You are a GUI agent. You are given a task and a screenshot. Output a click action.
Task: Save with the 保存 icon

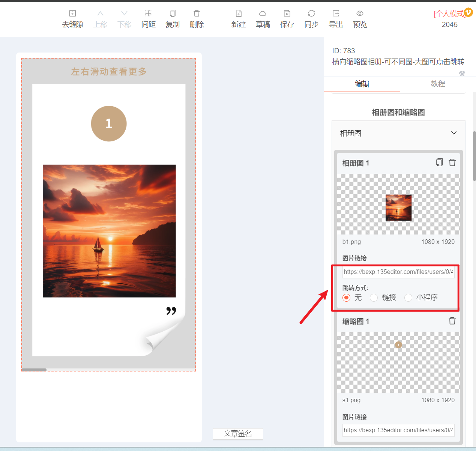click(287, 14)
